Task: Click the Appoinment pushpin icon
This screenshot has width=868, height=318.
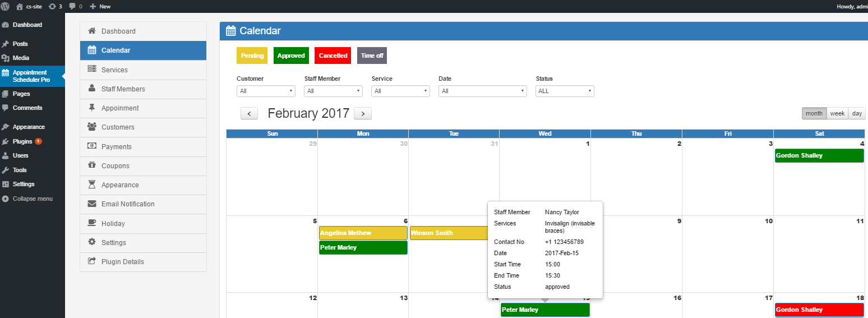Action: click(x=92, y=108)
